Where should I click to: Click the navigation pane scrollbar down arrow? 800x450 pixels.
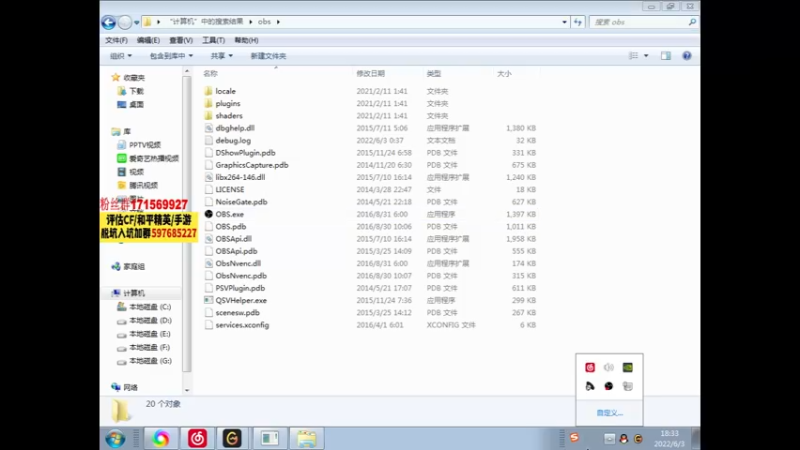pyautogui.click(x=187, y=390)
